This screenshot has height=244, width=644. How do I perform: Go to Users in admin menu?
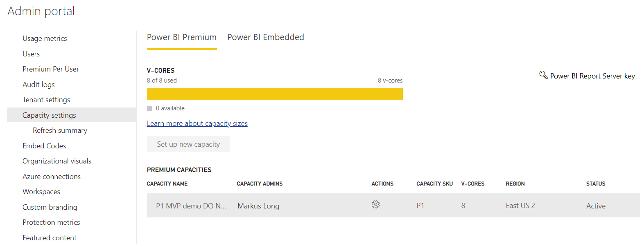click(31, 54)
